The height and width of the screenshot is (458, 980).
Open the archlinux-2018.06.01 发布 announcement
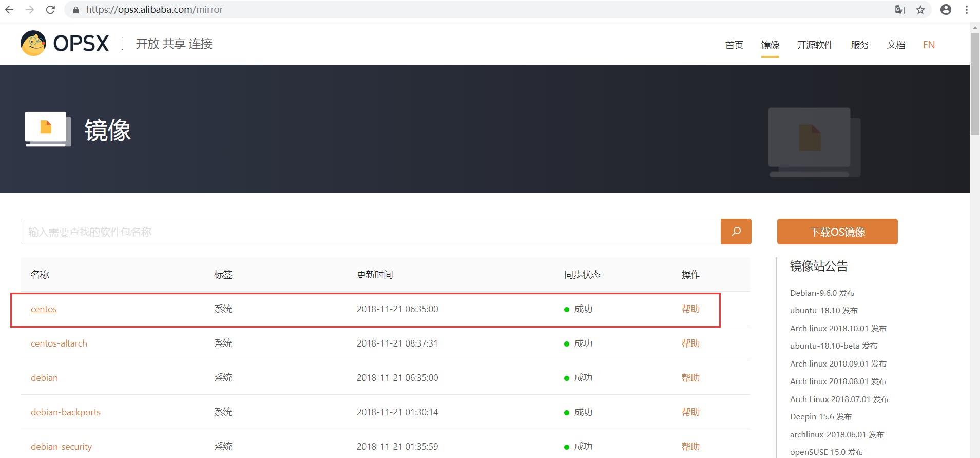(837, 435)
